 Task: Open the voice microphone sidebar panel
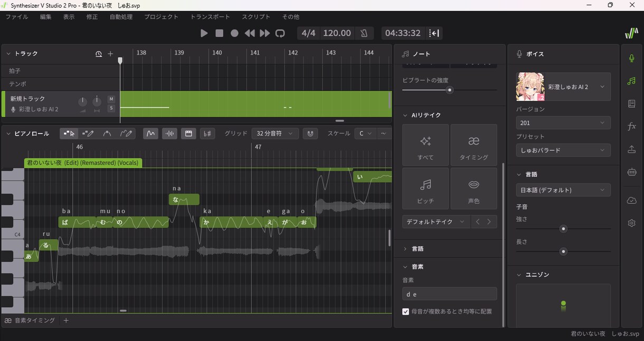(x=631, y=58)
